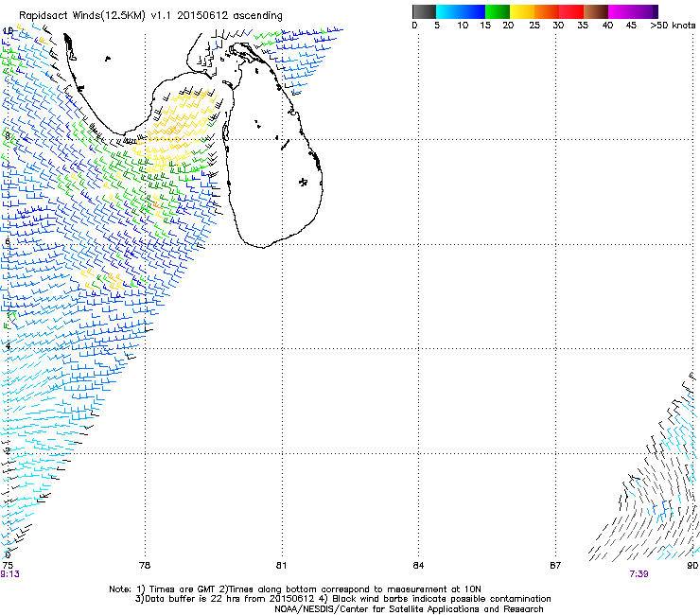
Task: Click the longitude label '81'
Action: pyautogui.click(x=281, y=566)
